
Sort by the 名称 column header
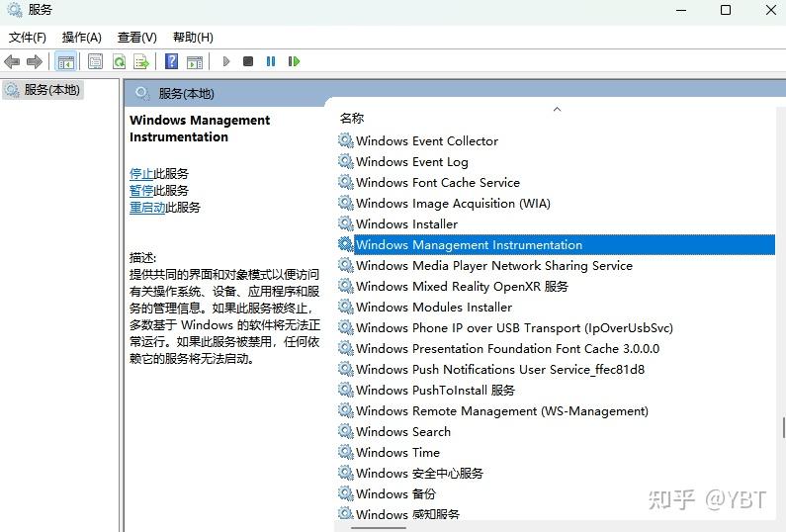pyautogui.click(x=352, y=118)
